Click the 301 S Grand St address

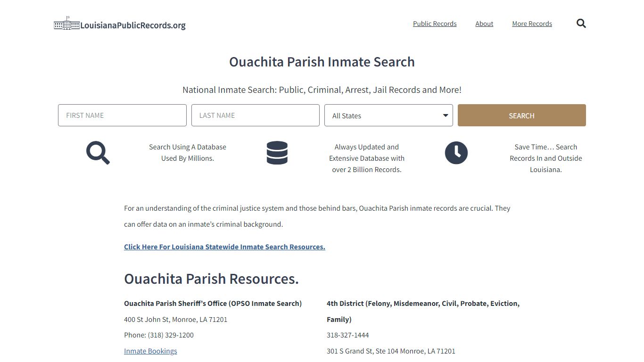(x=391, y=351)
